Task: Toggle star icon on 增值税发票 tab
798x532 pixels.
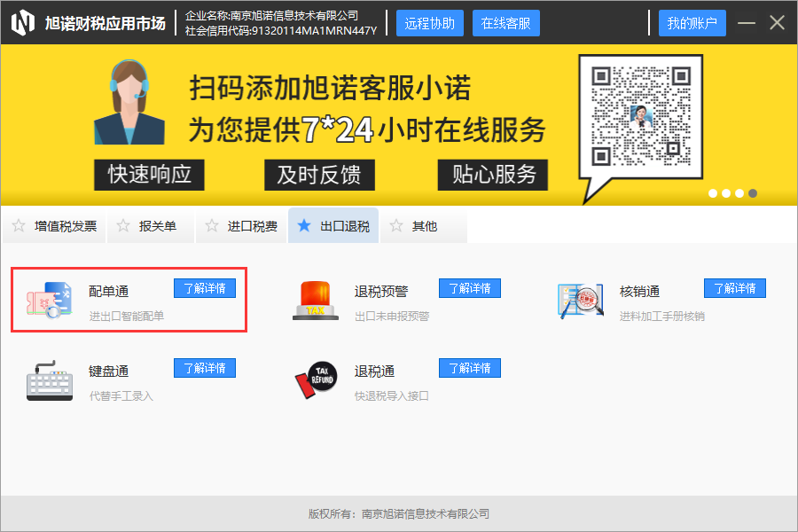Action: (19, 225)
